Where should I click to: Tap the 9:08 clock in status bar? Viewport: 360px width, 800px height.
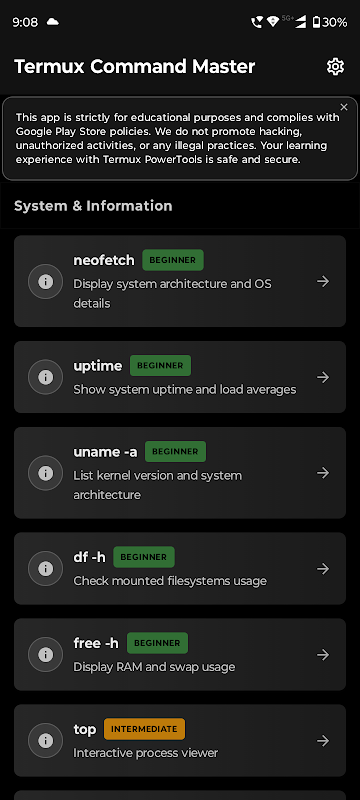click(25, 22)
